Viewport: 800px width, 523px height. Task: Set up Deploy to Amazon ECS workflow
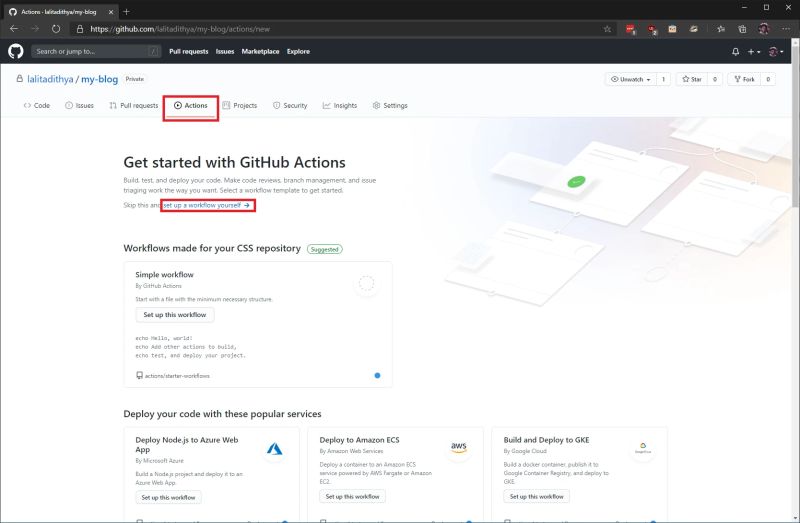coord(353,496)
